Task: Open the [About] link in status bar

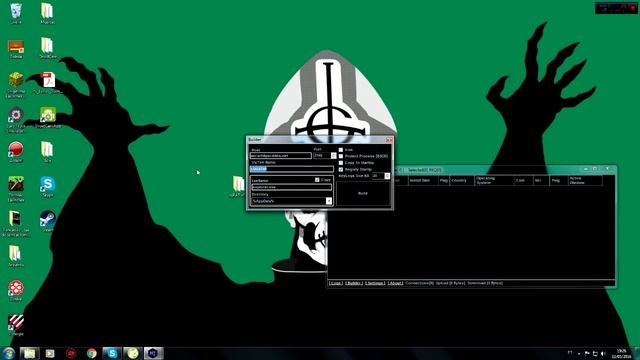Action: pyautogui.click(x=395, y=283)
